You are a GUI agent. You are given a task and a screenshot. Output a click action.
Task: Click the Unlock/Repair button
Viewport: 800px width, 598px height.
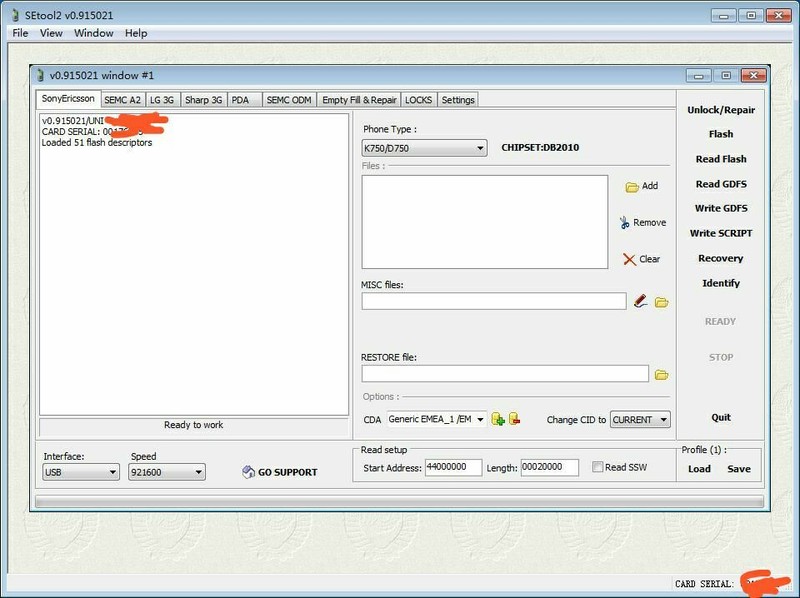pos(721,110)
